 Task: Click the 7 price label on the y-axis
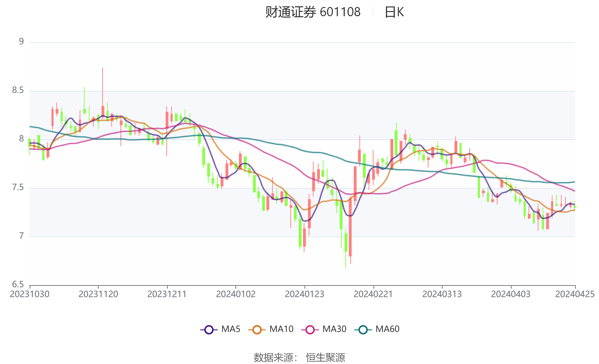pyautogui.click(x=21, y=236)
